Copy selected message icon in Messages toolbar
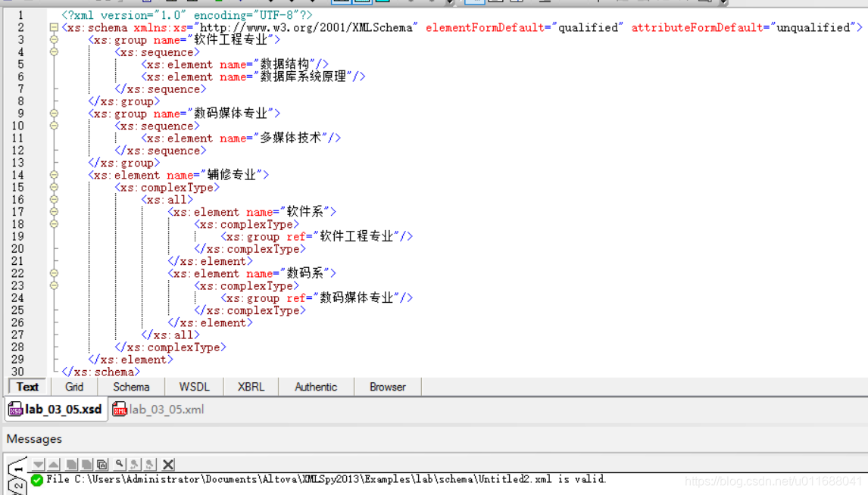This screenshot has width=868, height=495. (71, 465)
